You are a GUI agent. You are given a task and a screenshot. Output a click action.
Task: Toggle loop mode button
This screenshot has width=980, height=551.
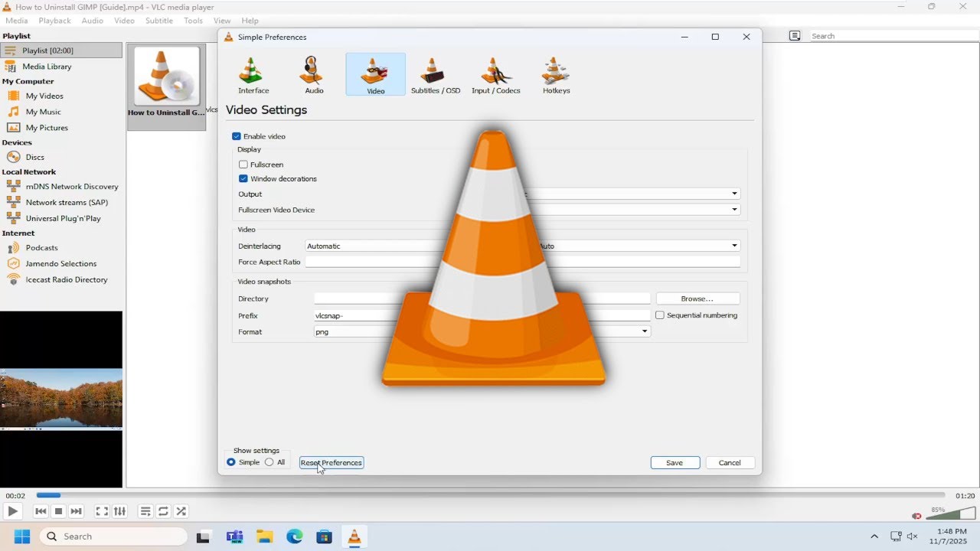tap(163, 511)
